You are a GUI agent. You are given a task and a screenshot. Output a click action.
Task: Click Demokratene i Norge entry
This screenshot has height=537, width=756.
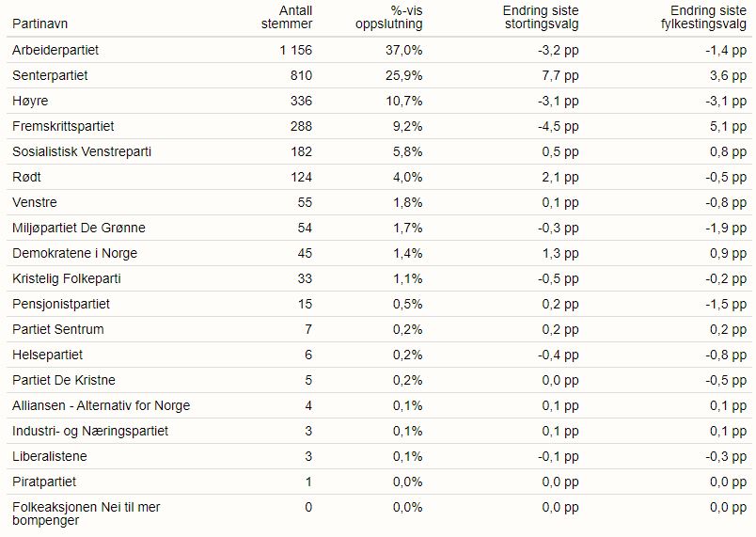[74, 254]
